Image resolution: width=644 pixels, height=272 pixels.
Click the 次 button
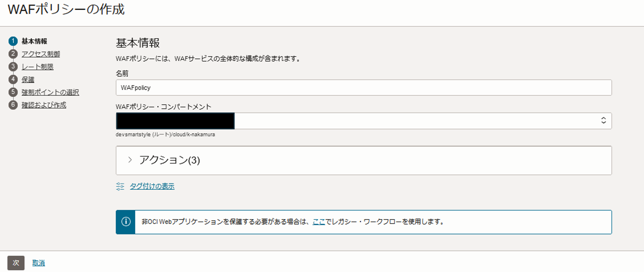tap(16, 263)
